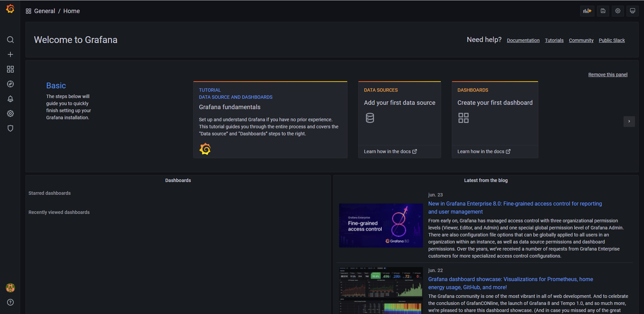
Task: Click the Grafana logo in the sidebar
Action: point(10,9)
